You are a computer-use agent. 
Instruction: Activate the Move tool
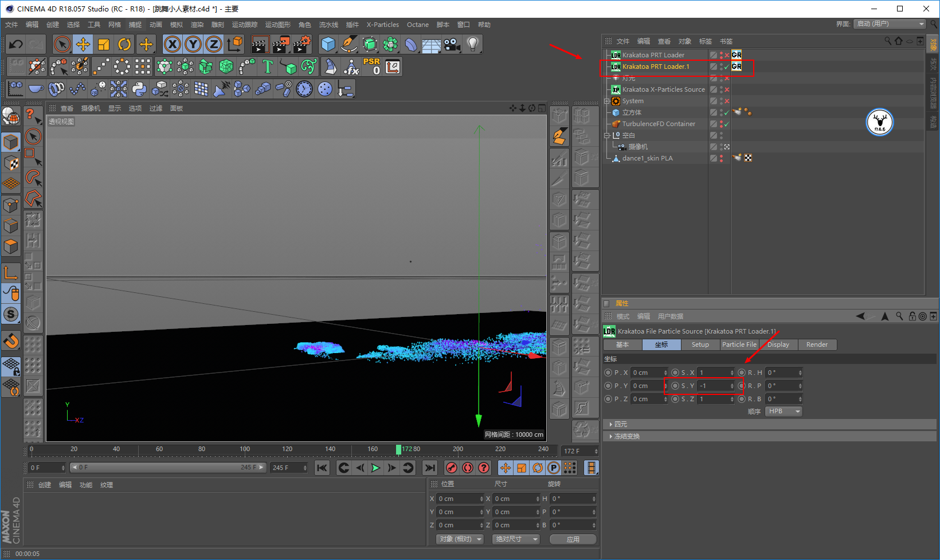coord(83,44)
